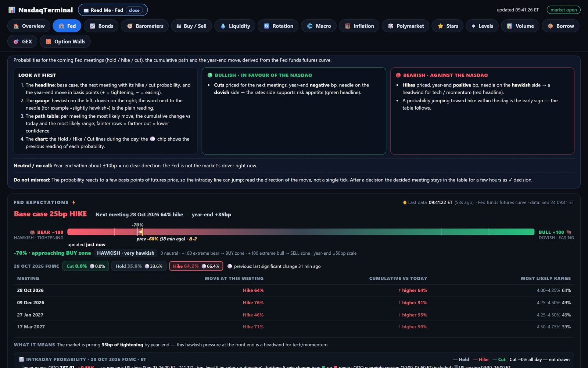Open the Overview tab
588x368 pixels.
[29, 26]
